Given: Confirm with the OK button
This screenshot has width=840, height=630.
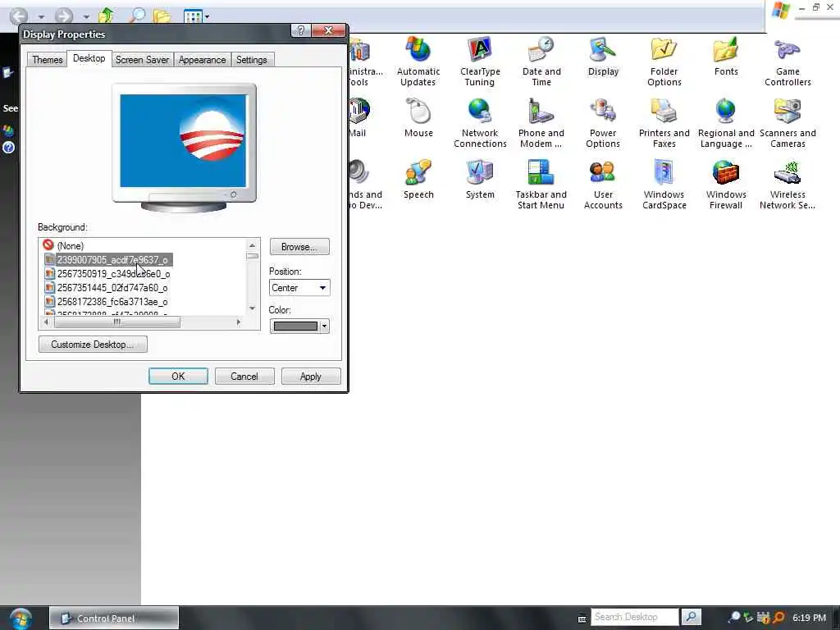Looking at the screenshot, I should (x=178, y=376).
